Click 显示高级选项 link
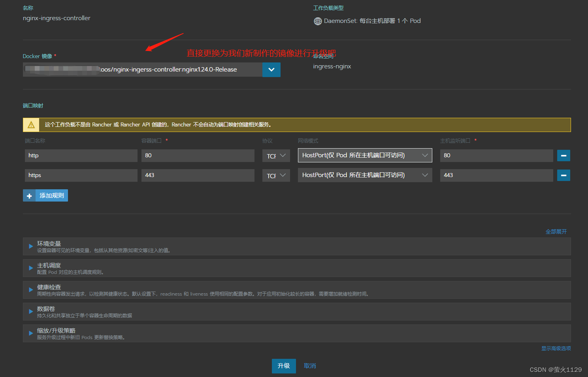588x377 pixels. pos(556,349)
